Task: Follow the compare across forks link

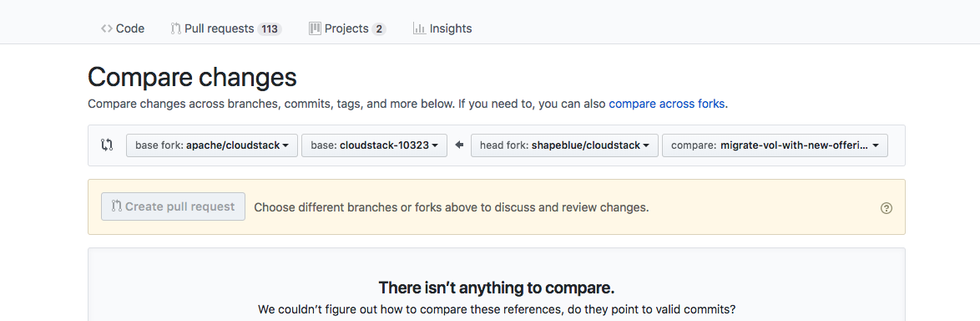Action: tap(667, 104)
